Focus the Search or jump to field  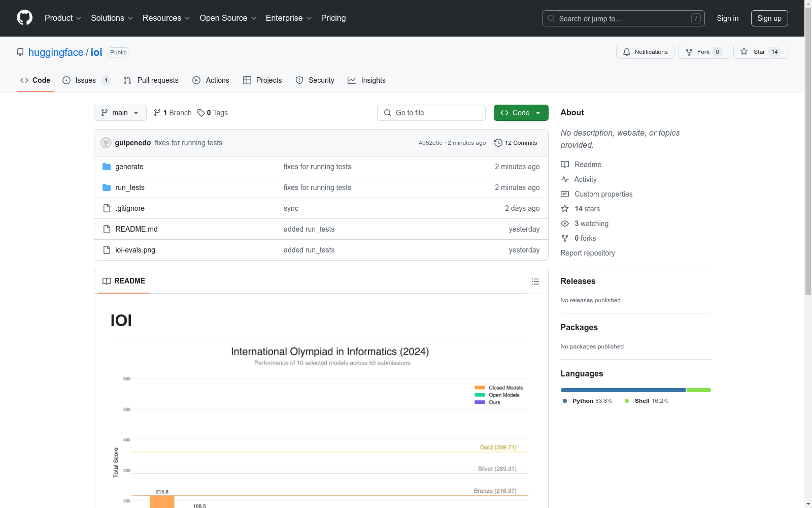pyautogui.click(x=624, y=18)
